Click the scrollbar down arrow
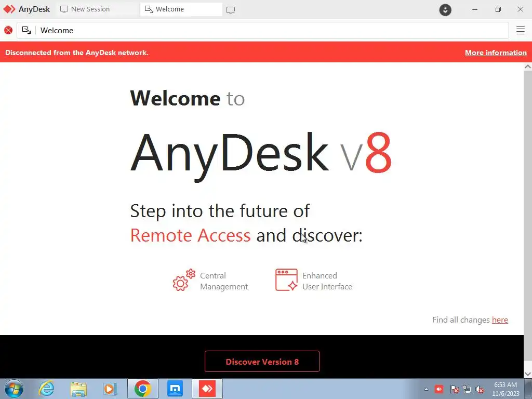Image resolution: width=532 pixels, height=399 pixels. click(x=528, y=374)
